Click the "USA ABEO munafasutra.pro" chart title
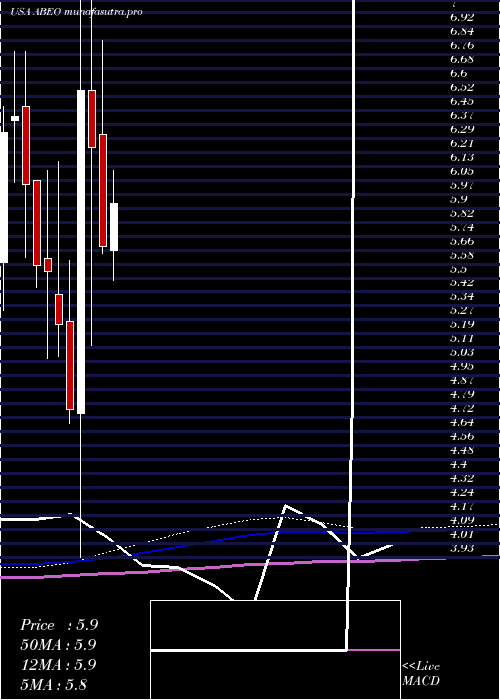 pyautogui.click(x=77, y=12)
